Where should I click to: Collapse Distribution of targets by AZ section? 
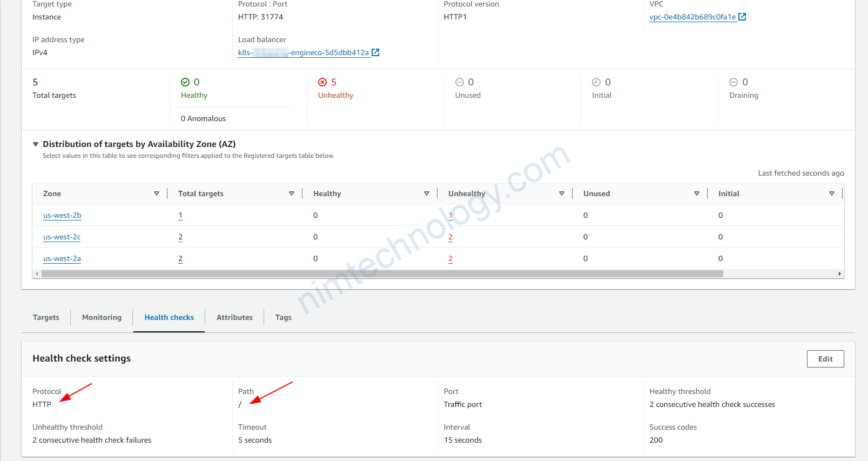pyautogui.click(x=36, y=144)
